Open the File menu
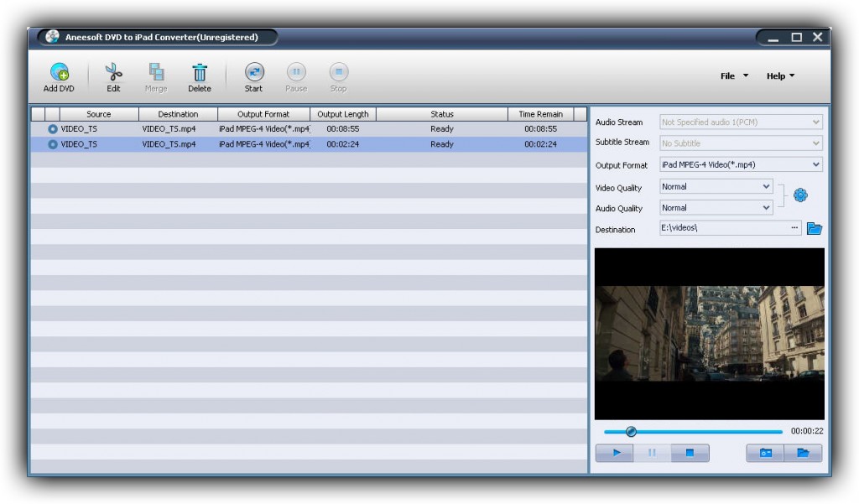This screenshot has width=859, height=504. (733, 76)
